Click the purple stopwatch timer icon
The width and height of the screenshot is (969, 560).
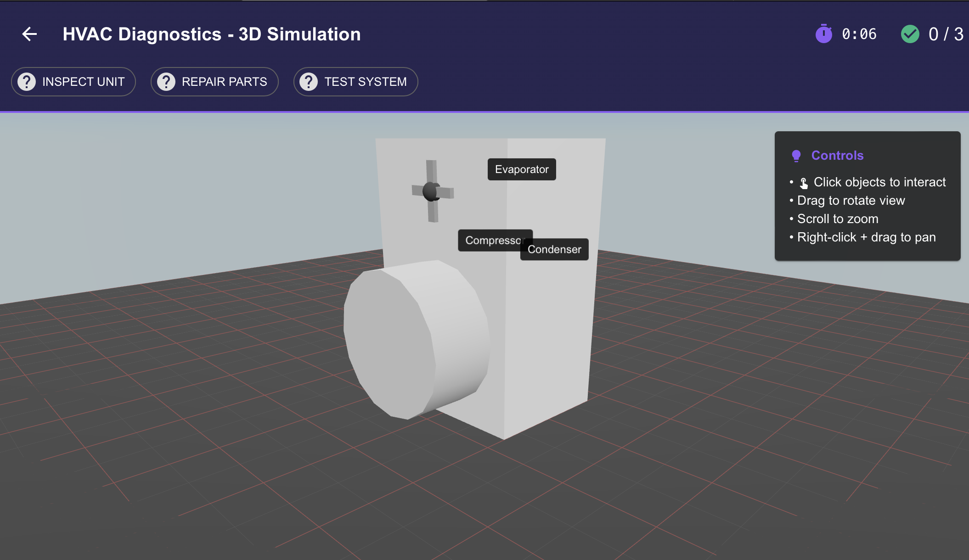(823, 34)
